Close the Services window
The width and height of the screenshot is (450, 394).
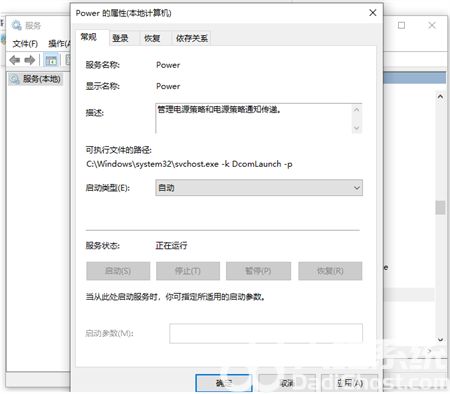tap(432, 25)
